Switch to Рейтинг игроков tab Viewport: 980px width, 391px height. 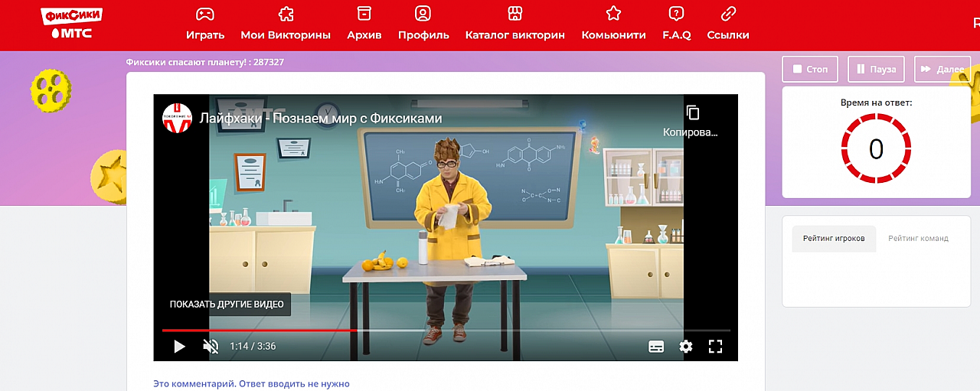pos(834,239)
